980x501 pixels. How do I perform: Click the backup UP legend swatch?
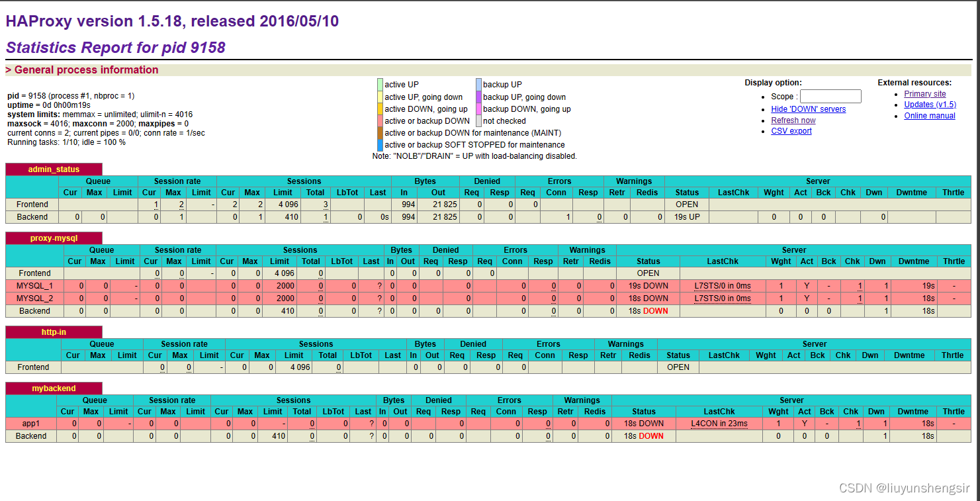478,85
